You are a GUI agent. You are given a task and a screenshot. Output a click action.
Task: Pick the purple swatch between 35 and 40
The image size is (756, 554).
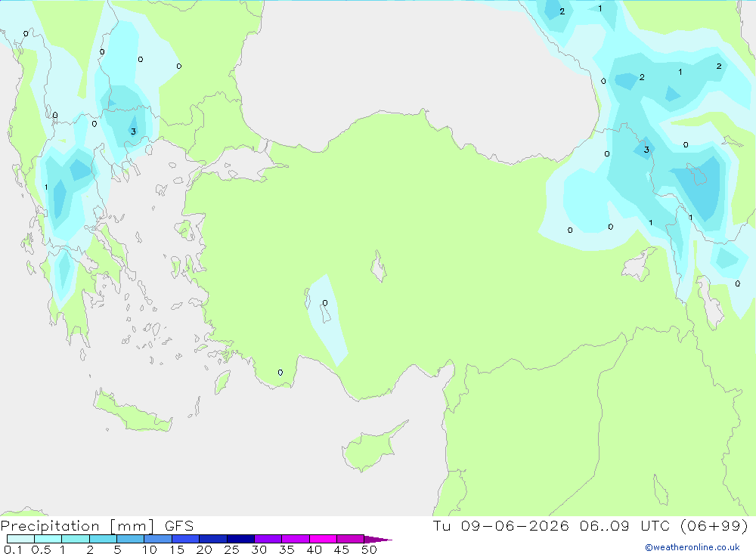(x=296, y=539)
